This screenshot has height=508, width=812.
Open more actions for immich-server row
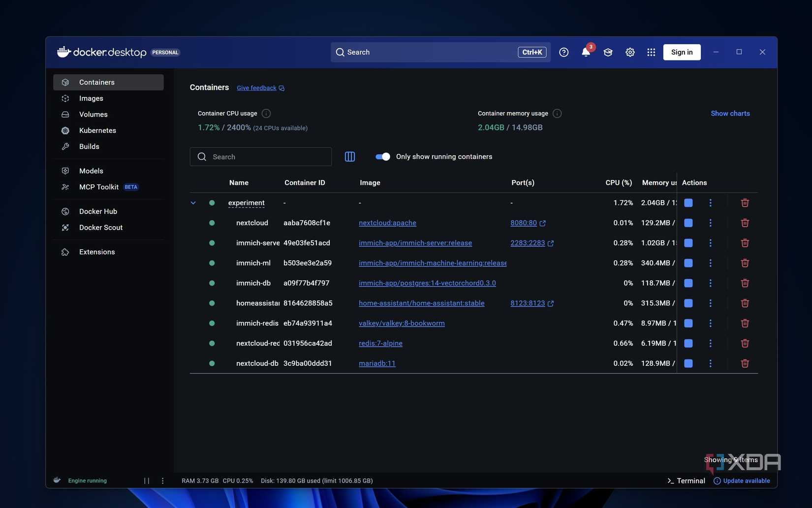tap(710, 243)
